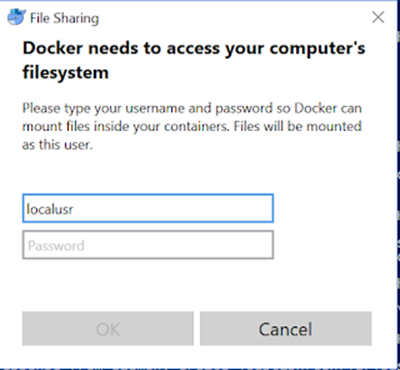Close the File Sharing dialog with X
This screenshot has width=400, height=370.
pyautogui.click(x=378, y=17)
